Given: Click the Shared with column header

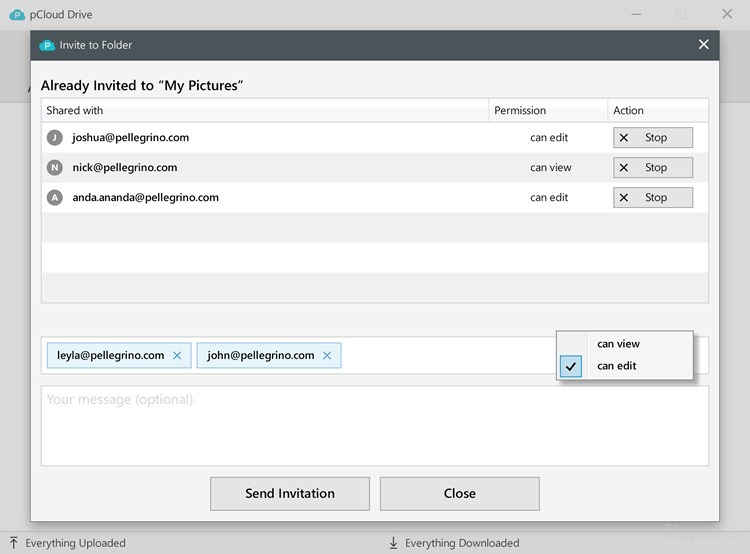Looking at the screenshot, I should (75, 111).
